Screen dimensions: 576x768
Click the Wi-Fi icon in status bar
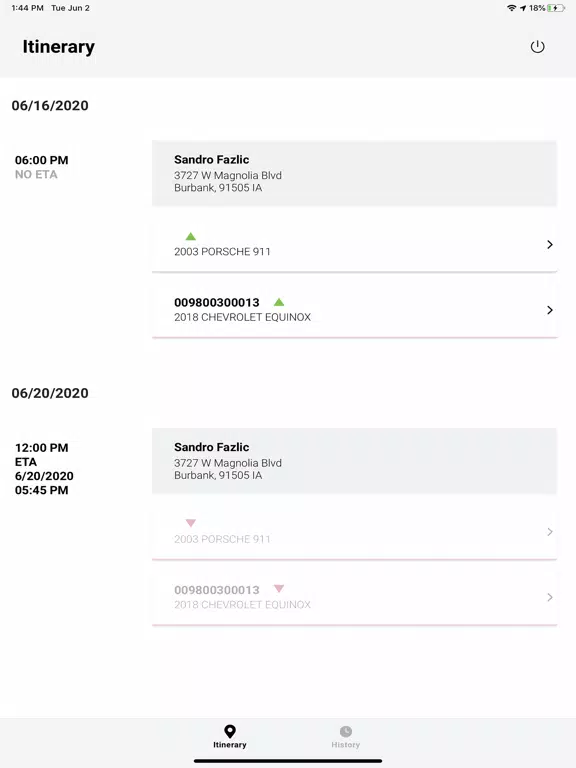[x=511, y=8]
